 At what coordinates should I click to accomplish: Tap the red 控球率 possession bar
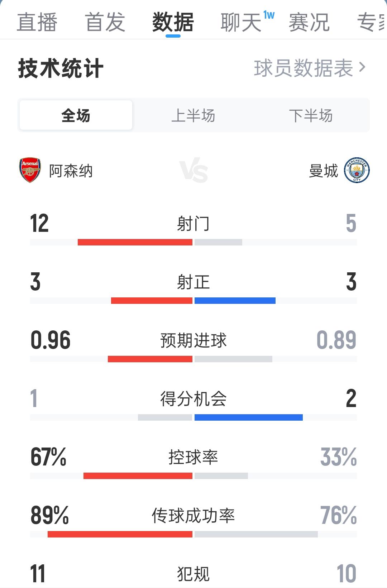click(x=138, y=476)
